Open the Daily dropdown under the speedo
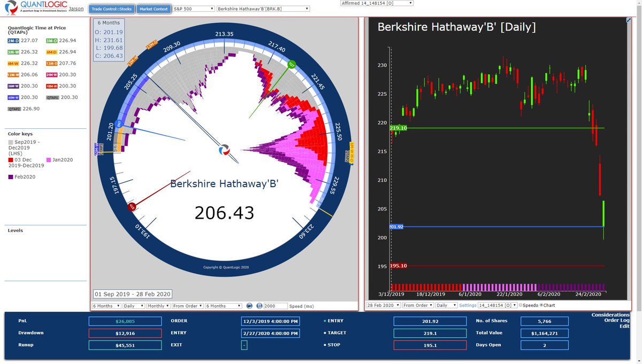This screenshot has height=364, width=642. click(x=134, y=306)
